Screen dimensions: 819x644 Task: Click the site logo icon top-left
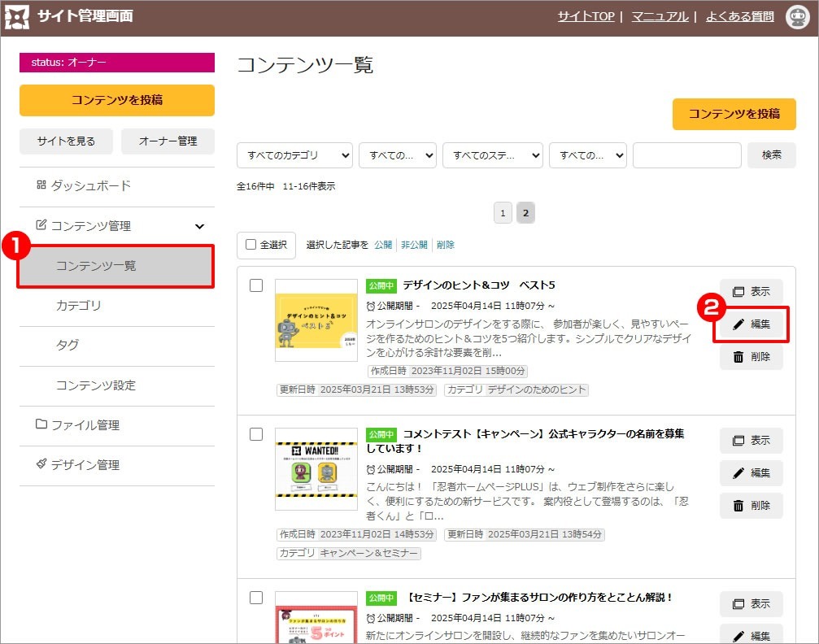[x=17, y=17]
